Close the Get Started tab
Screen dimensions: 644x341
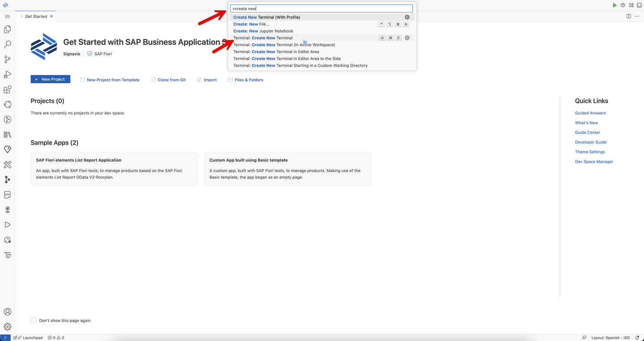pos(51,17)
